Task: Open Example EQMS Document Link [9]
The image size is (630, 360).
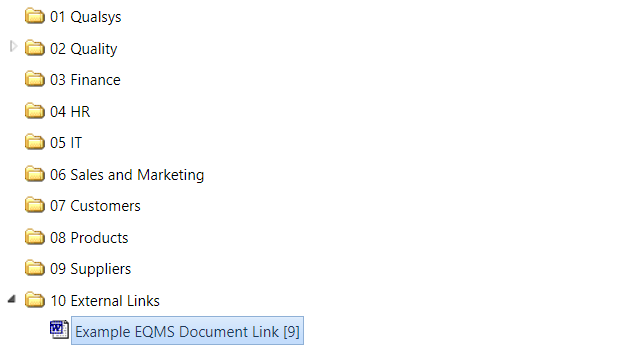Action: coord(187,331)
